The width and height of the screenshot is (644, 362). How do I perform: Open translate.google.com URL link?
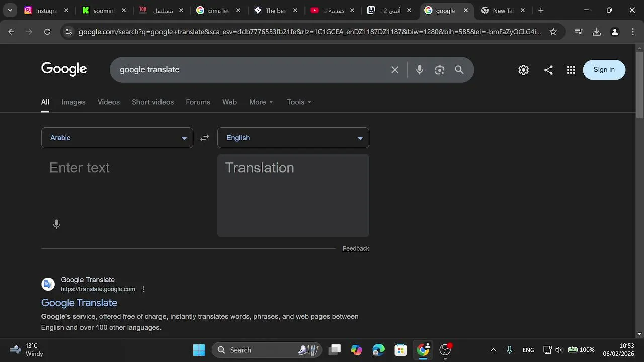point(98,289)
